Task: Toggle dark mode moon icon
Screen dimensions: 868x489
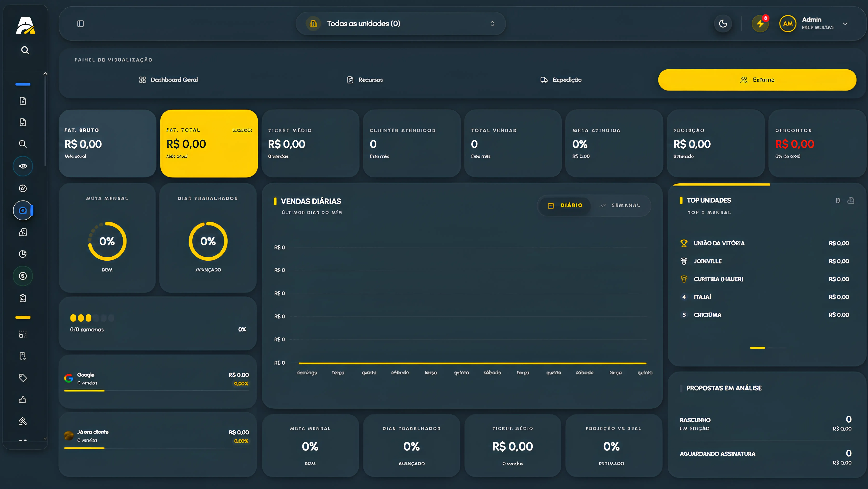Action: 723,24
